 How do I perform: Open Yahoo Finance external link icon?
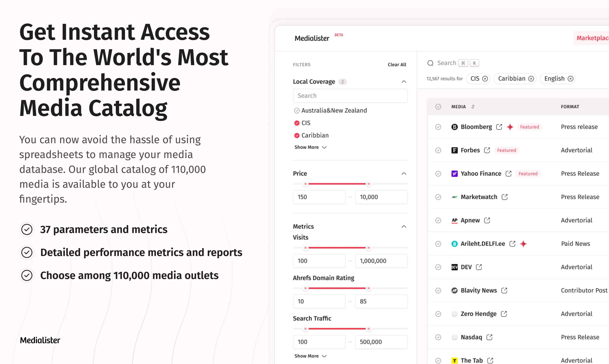pyautogui.click(x=508, y=174)
